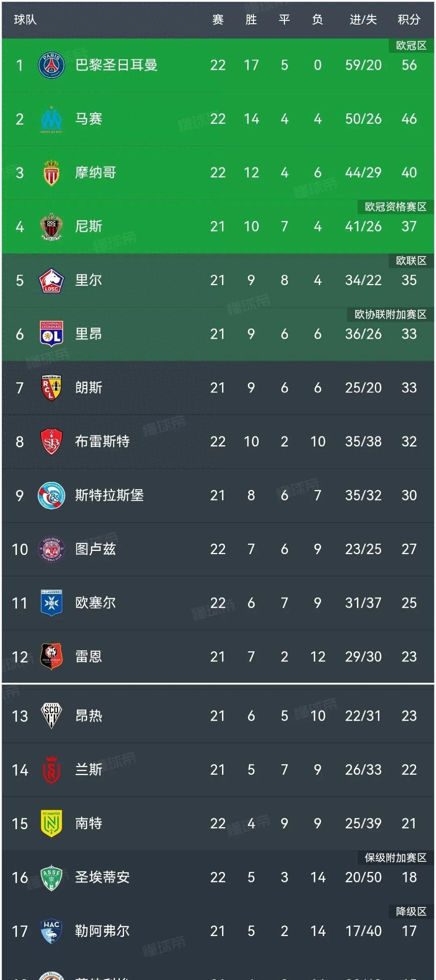Open the Strasbourg club emblem
Screen dimensions: 436x980
pyautogui.click(x=51, y=495)
